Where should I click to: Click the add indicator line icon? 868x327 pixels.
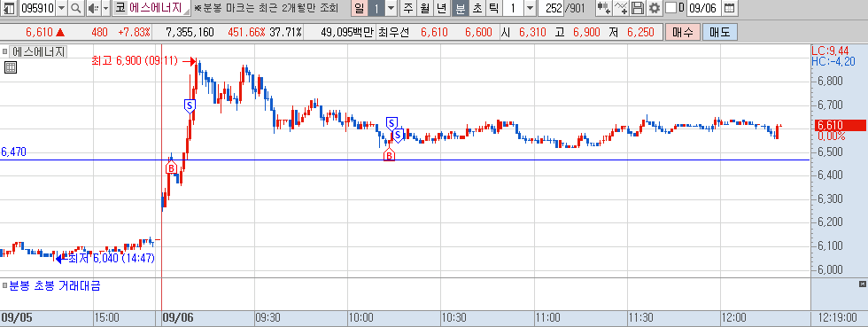click(x=622, y=8)
